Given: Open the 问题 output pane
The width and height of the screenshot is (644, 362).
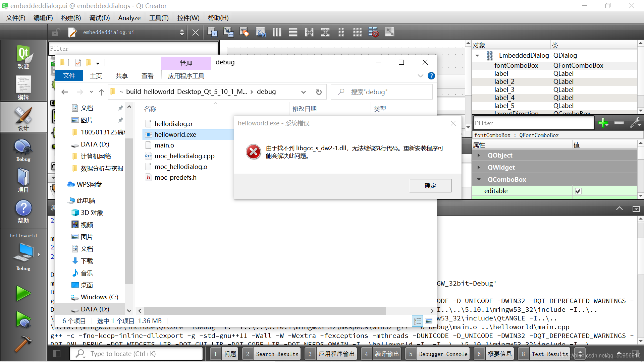Looking at the screenshot, I should coord(225,354).
